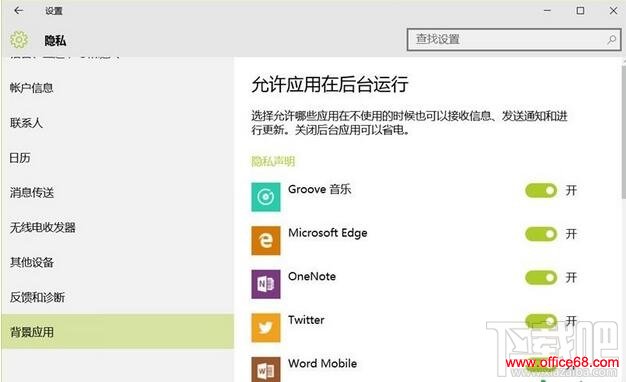This screenshot has height=382, width=626.
Task: Click the search magnifier icon
Action: click(x=611, y=40)
